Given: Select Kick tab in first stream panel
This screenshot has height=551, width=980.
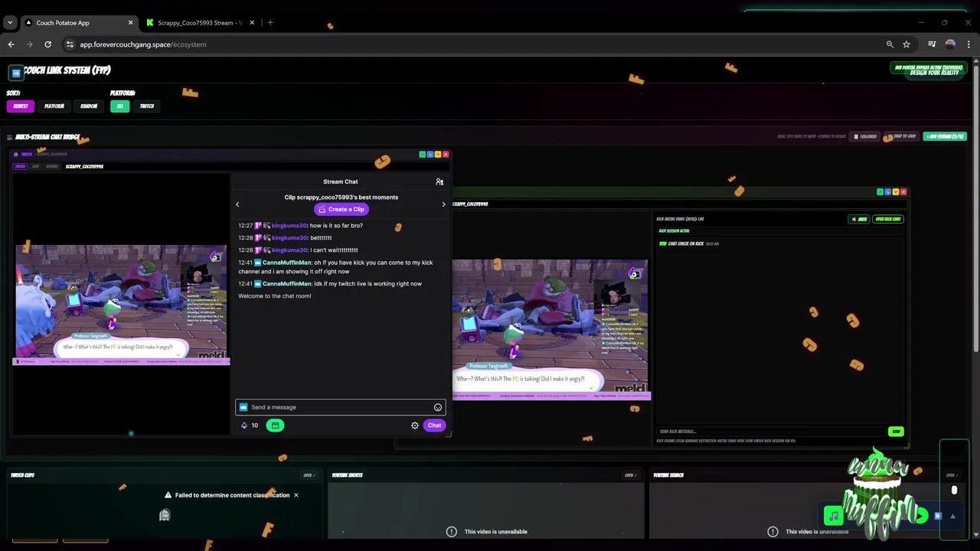Looking at the screenshot, I should click(x=35, y=166).
